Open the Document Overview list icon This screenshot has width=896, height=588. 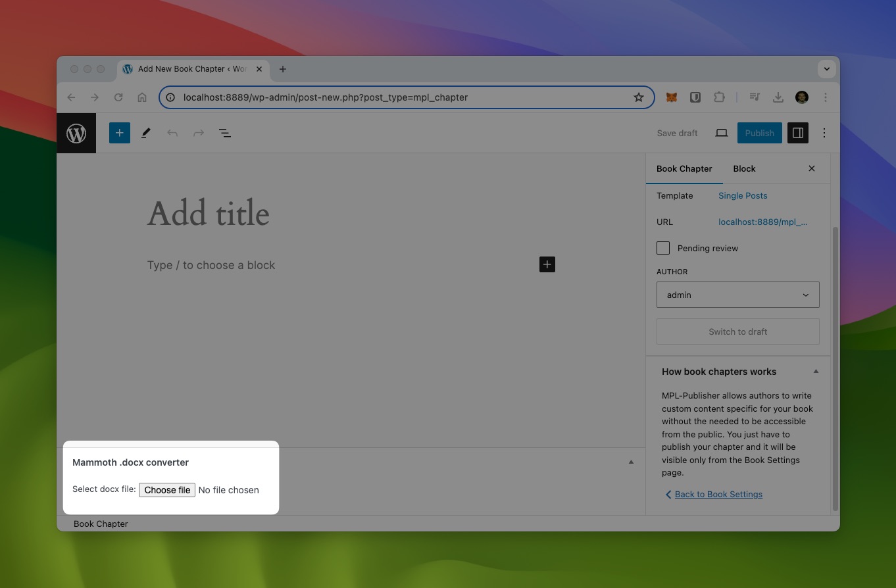224,133
